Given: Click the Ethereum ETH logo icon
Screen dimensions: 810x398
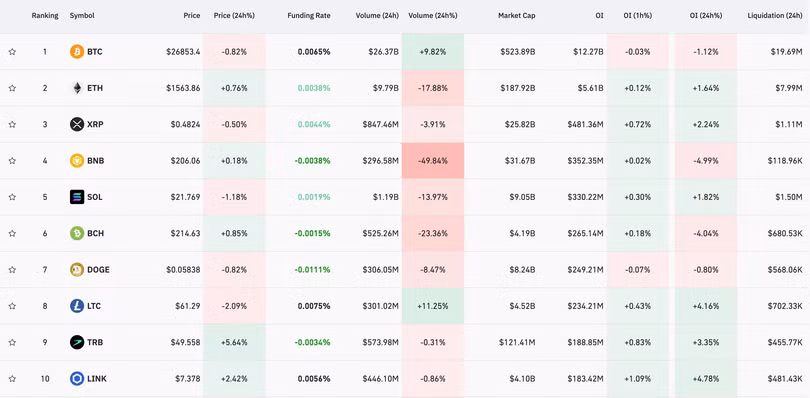Looking at the screenshot, I should pyautogui.click(x=76, y=88).
